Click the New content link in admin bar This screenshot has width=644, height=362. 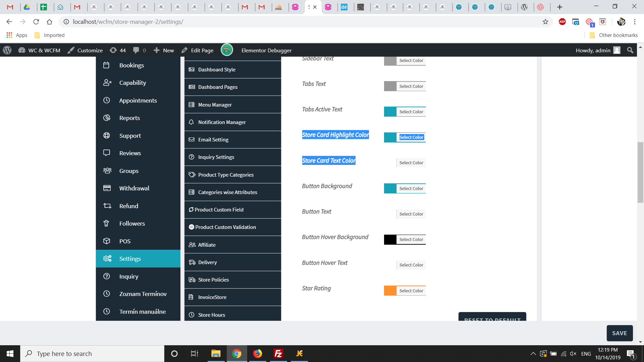[x=164, y=50]
